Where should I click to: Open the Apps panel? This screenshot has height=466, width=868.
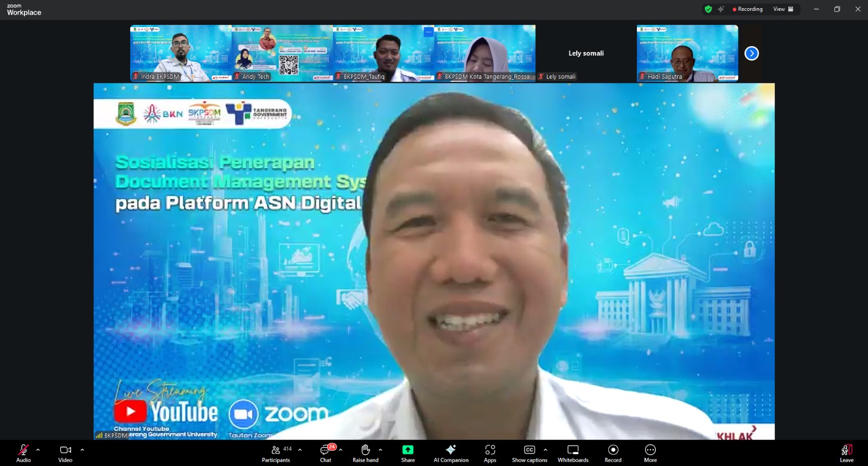pos(490,452)
